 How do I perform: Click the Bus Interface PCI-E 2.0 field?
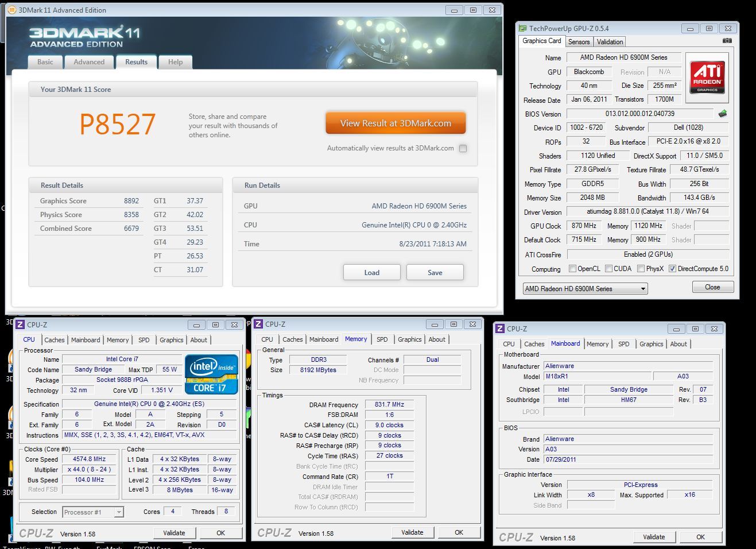tap(688, 141)
